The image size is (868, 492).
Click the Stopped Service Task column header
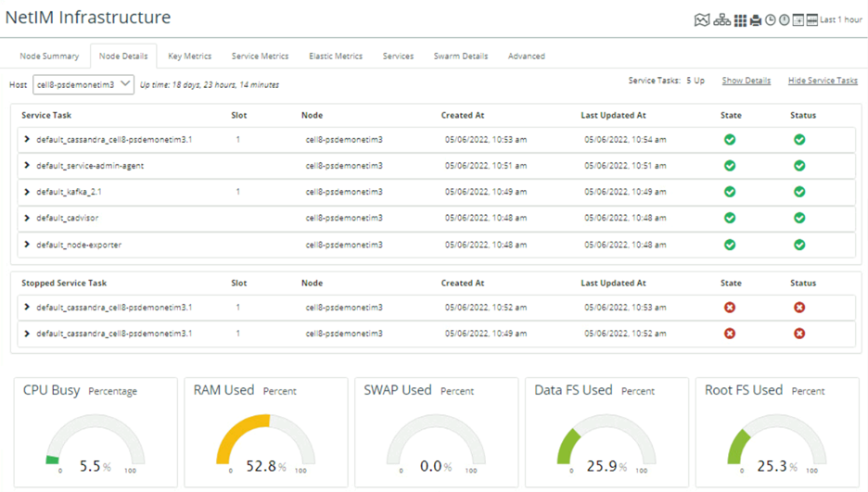click(64, 283)
